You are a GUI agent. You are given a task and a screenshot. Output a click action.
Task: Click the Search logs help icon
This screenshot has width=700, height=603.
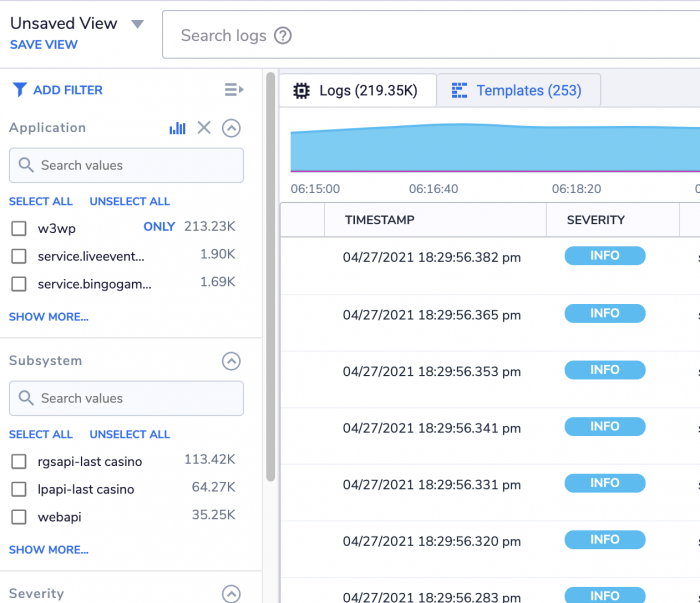click(x=283, y=36)
